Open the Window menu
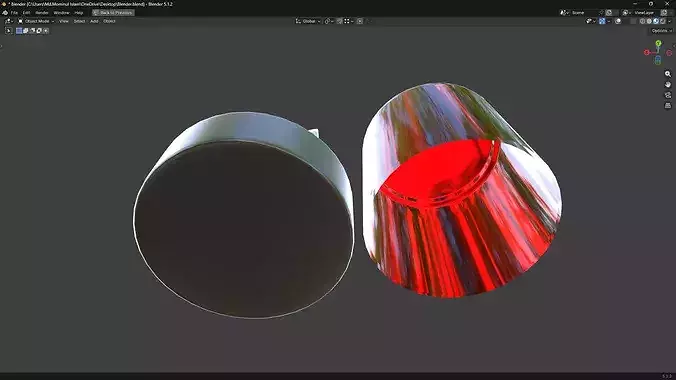The image size is (676, 380). point(61,13)
